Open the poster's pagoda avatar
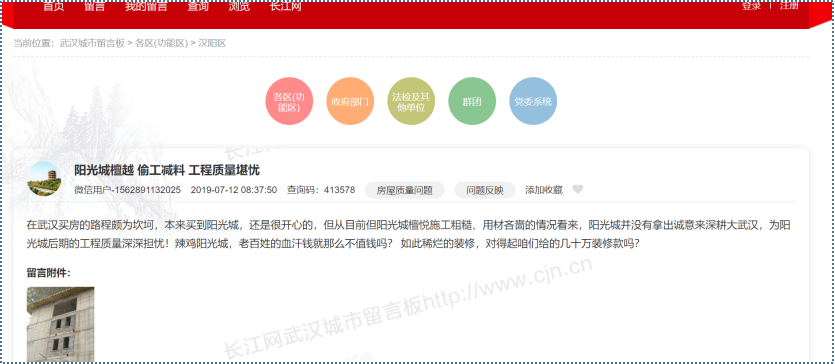The width and height of the screenshot is (835, 364). point(44,179)
